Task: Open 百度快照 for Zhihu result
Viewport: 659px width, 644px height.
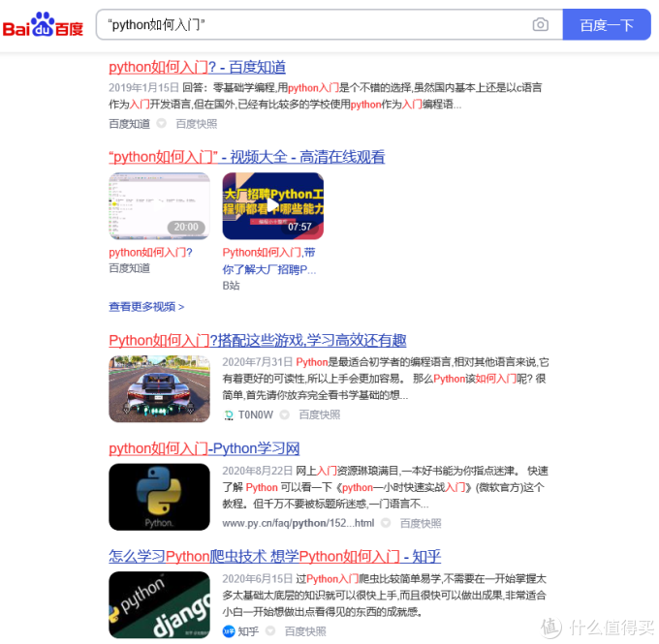Action: click(305, 631)
